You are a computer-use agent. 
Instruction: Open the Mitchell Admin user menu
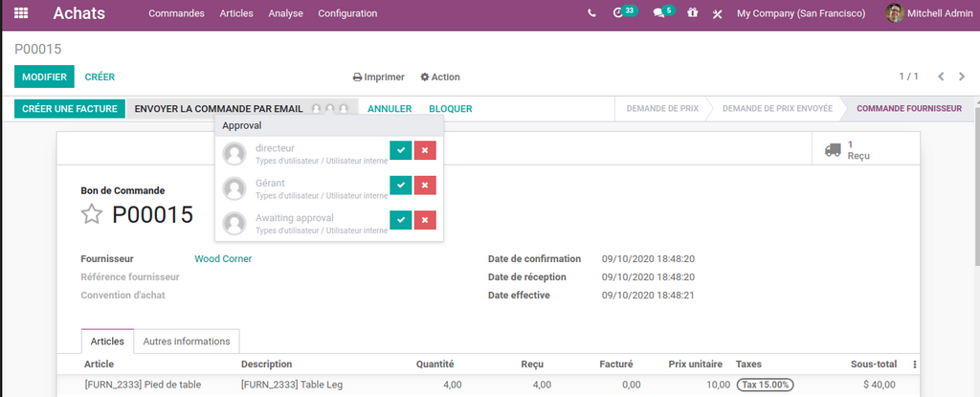click(926, 13)
